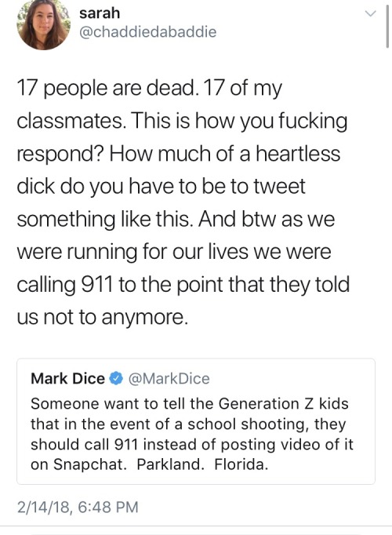Open the sarah display name
The height and width of the screenshot is (535, 392).
coord(100,13)
